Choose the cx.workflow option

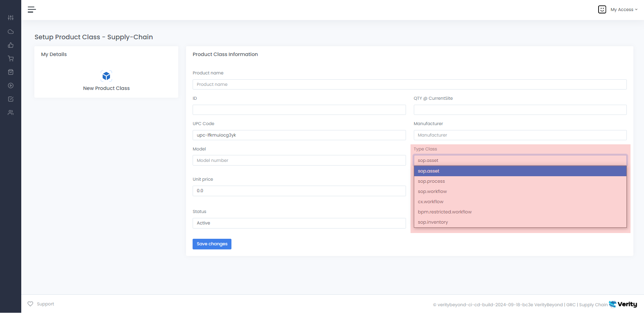tap(431, 202)
